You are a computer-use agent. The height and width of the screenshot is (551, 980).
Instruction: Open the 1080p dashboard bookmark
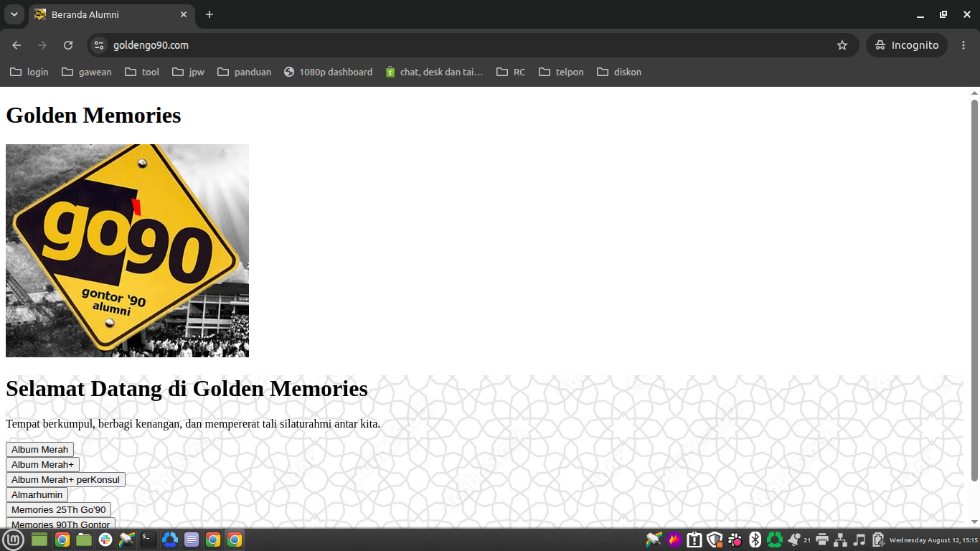pyautogui.click(x=328, y=72)
